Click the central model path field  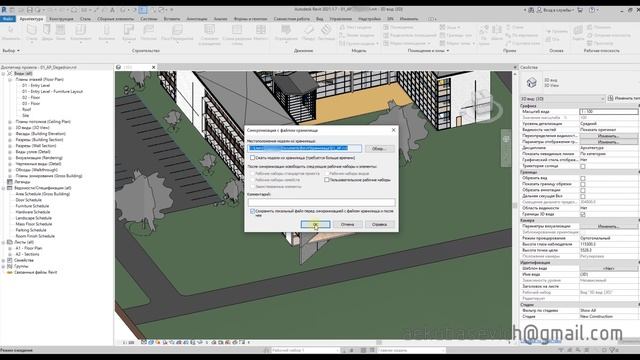click(x=304, y=148)
